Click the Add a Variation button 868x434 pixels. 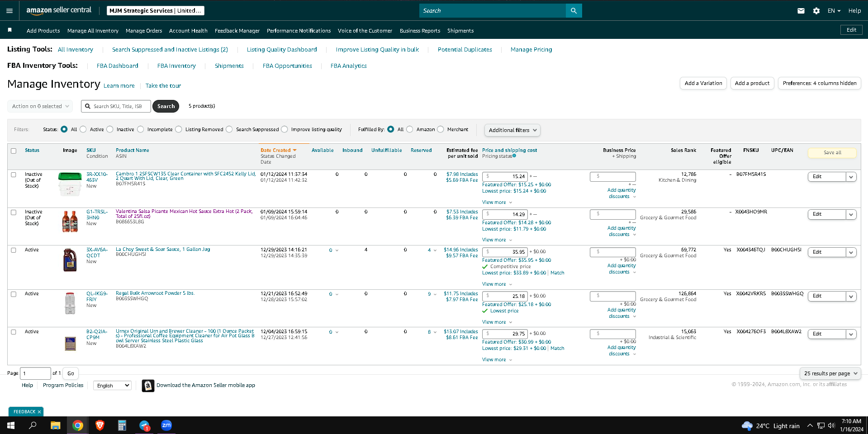703,83
